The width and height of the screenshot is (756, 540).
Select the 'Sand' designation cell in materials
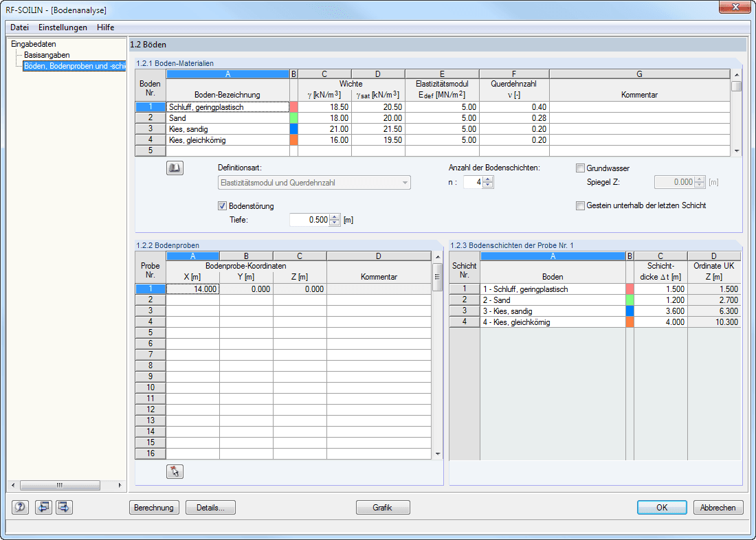coord(228,118)
